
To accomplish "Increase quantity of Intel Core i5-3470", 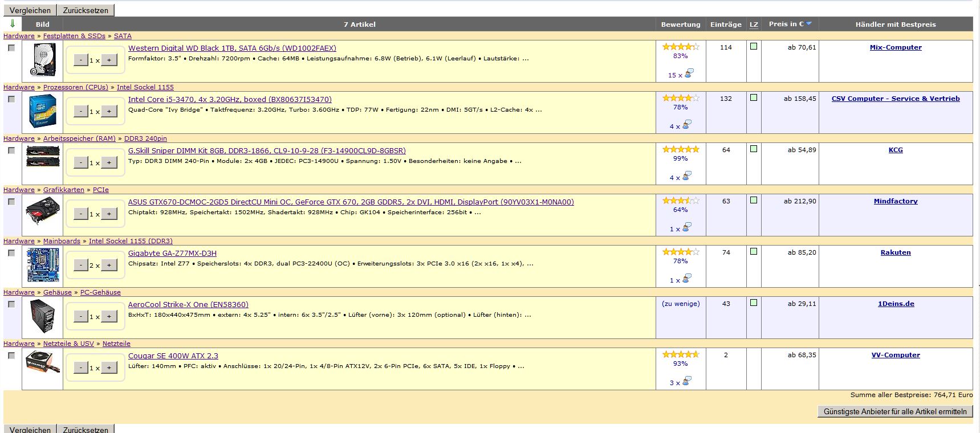I will click(x=109, y=111).
